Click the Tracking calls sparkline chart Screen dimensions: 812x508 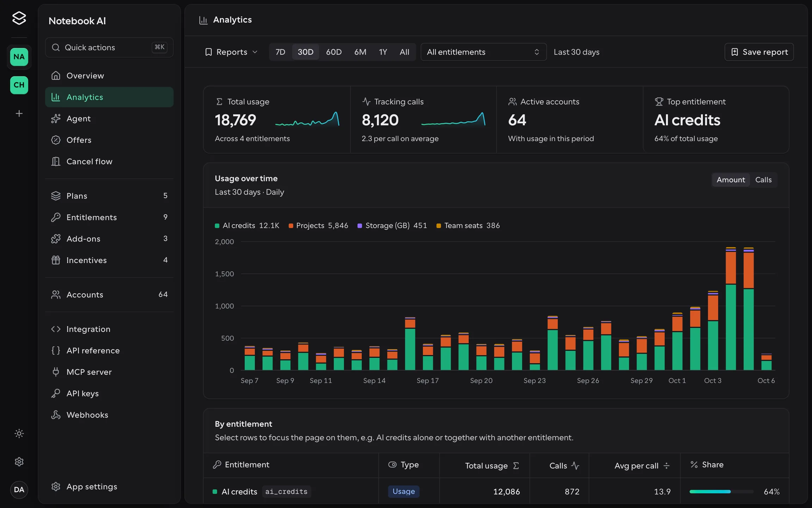click(454, 119)
